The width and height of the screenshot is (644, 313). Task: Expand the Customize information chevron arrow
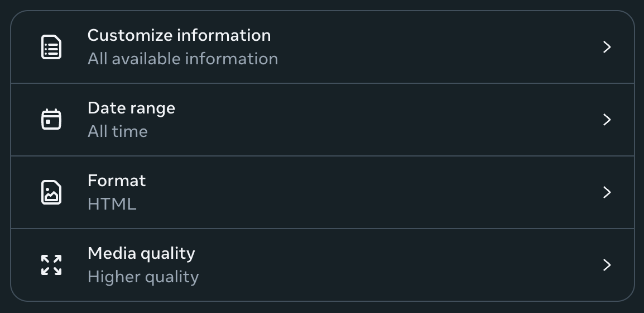click(607, 47)
